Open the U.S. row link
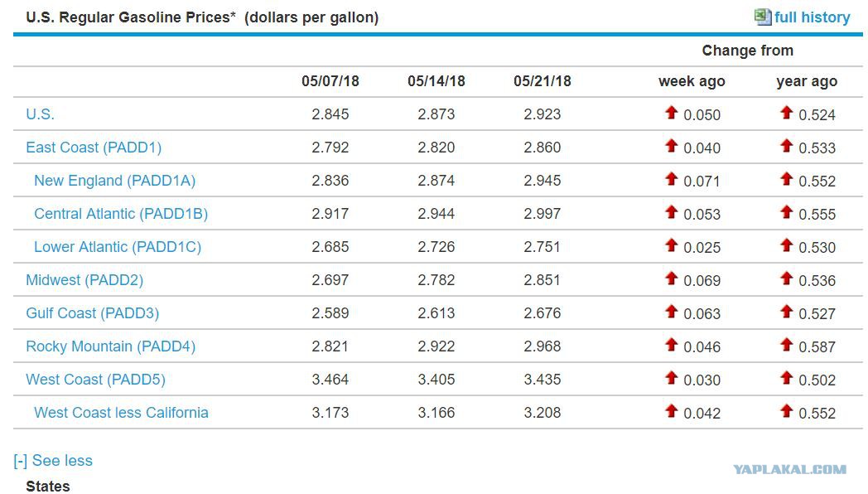Viewport: 868px width, 494px height. coord(40,114)
